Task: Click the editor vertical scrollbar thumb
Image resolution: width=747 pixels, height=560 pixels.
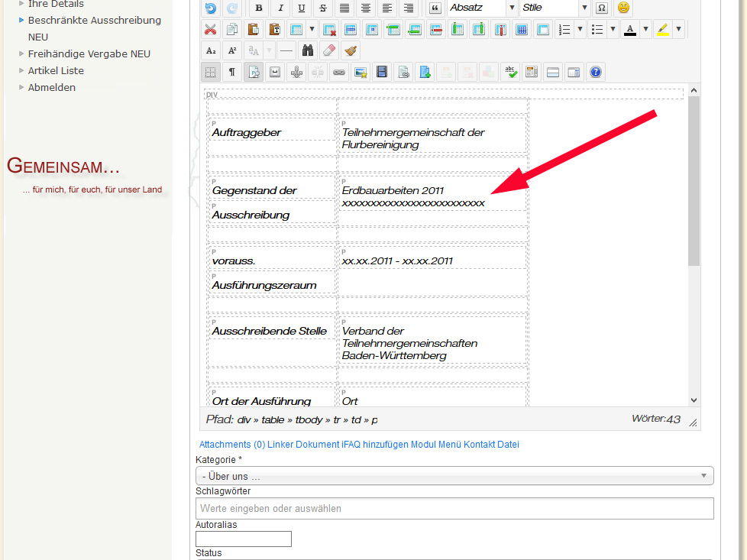Action: (694, 181)
